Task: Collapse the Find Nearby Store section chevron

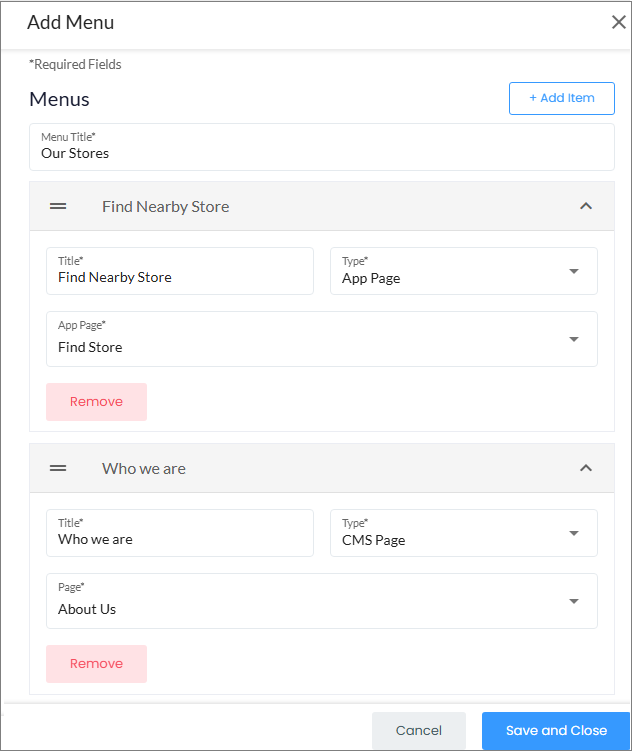Action: click(586, 206)
